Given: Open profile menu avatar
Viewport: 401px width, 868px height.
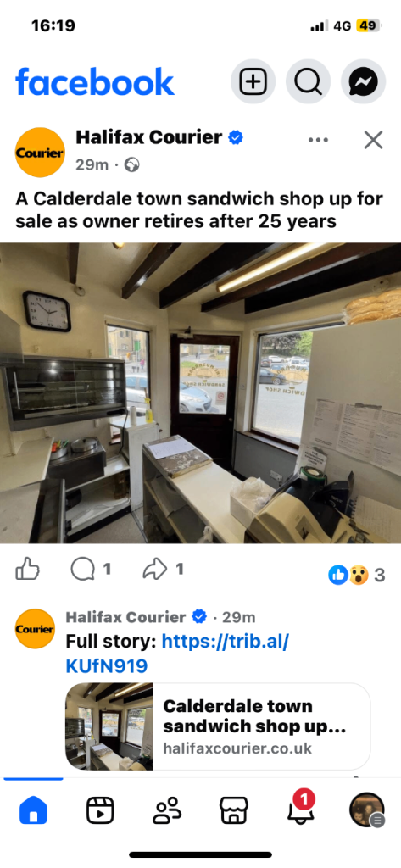Looking at the screenshot, I should (367, 810).
